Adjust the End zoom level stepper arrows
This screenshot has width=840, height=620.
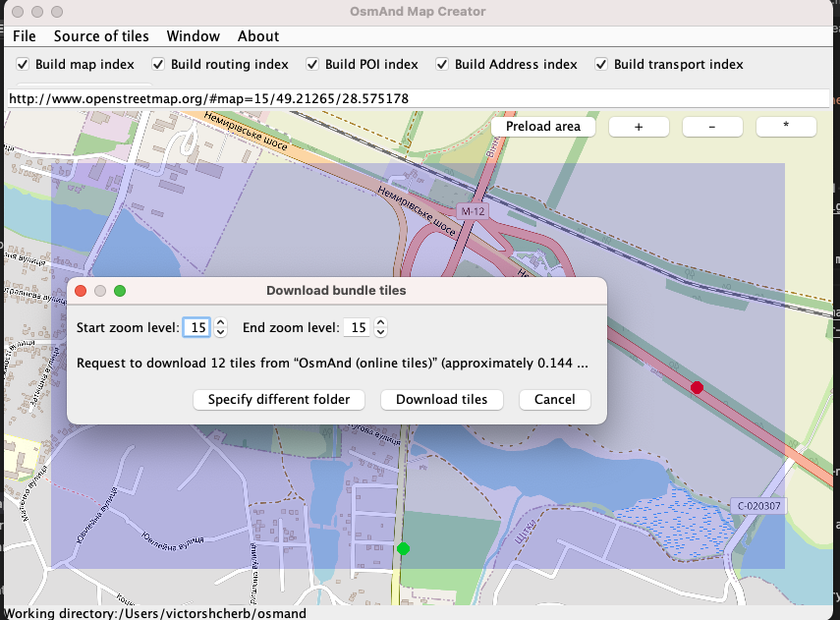point(381,327)
